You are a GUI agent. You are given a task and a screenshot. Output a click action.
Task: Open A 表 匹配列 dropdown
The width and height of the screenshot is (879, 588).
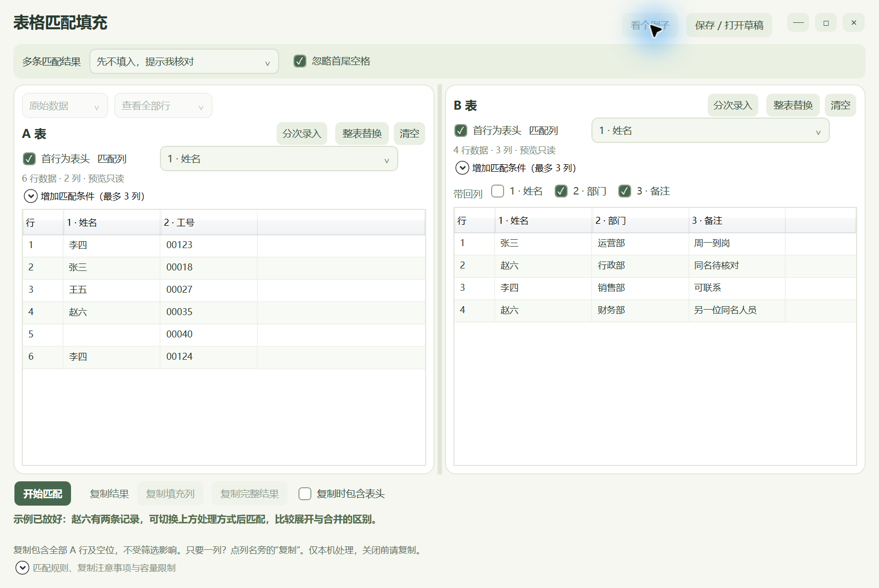(279, 159)
